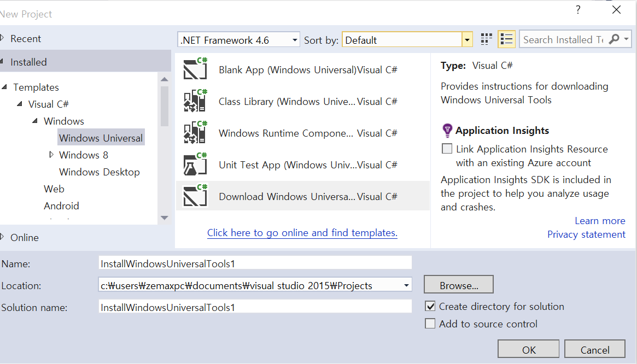The height and width of the screenshot is (364, 637).
Task: Select Windows 8 in the tree
Action: 84,155
